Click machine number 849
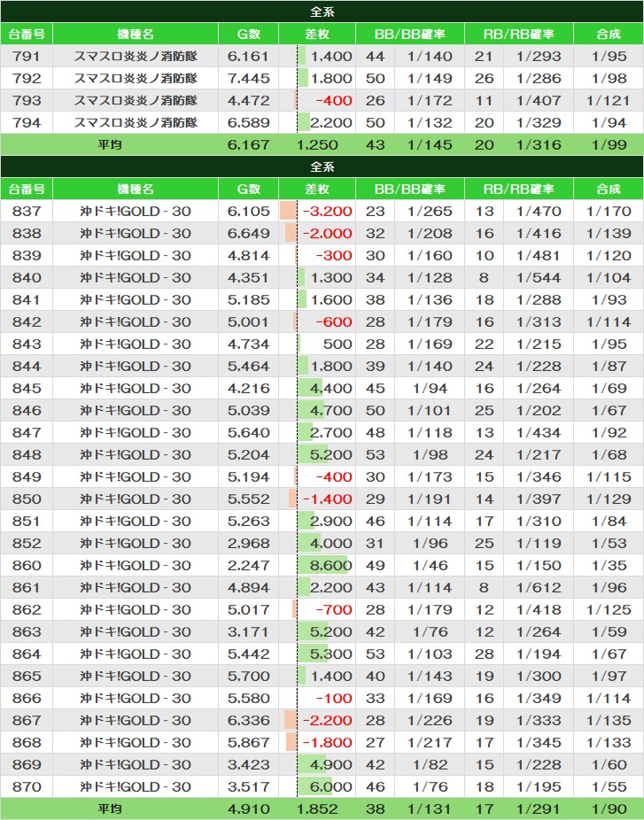 27,477
